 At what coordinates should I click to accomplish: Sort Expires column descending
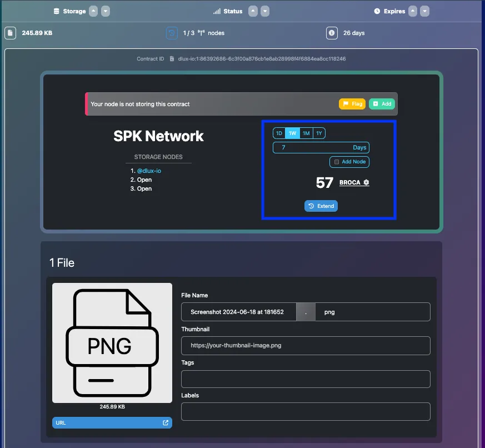424,11
